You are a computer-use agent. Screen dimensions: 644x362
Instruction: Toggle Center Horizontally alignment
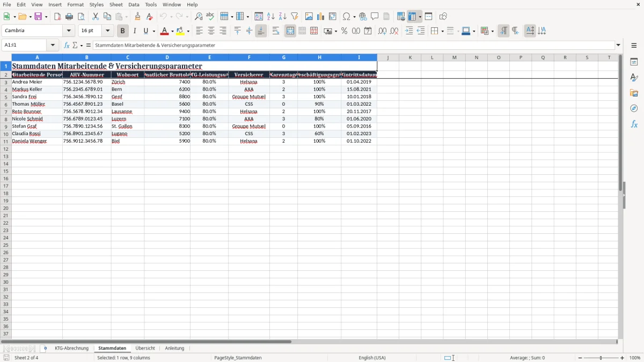click(211, 31)
